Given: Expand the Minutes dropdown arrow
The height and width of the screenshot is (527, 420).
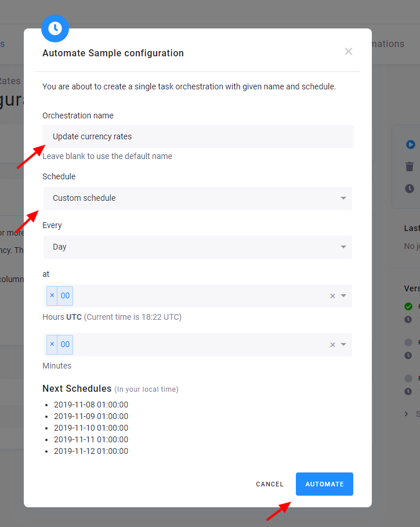Looking at the screenshot, I should tap(342, 344).
